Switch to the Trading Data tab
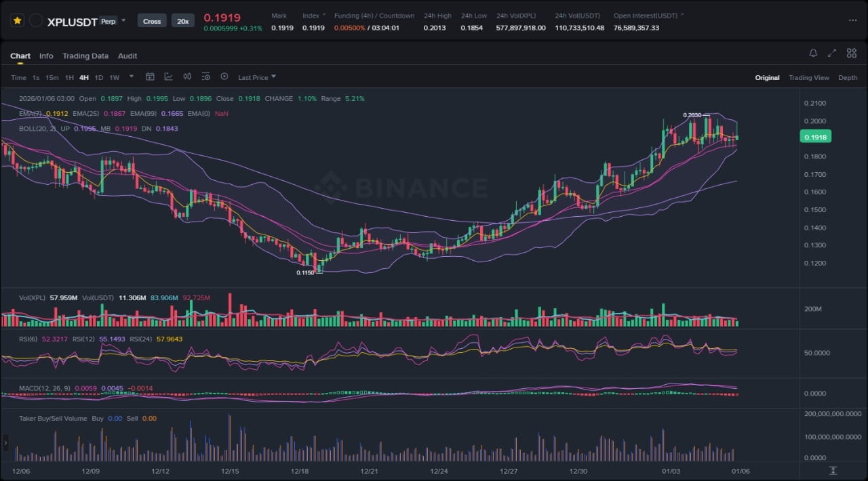The width and height of the screenshot is (868, 481). tap(85, 56)
